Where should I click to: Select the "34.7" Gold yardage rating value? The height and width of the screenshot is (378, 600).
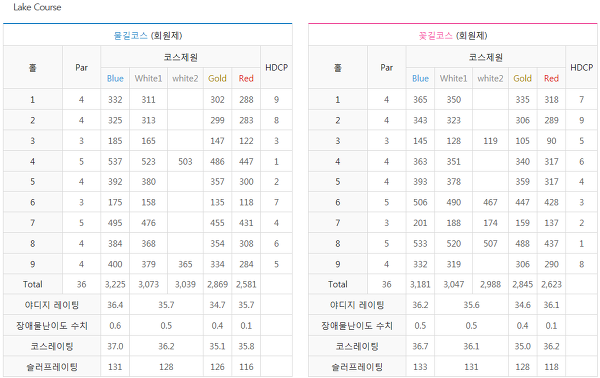coord(217,305)
